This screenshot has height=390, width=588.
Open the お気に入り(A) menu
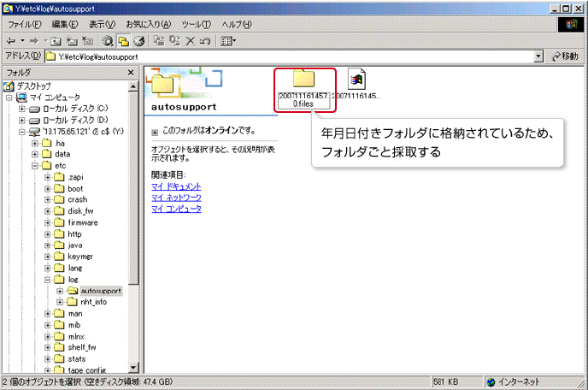coord(149,25)
